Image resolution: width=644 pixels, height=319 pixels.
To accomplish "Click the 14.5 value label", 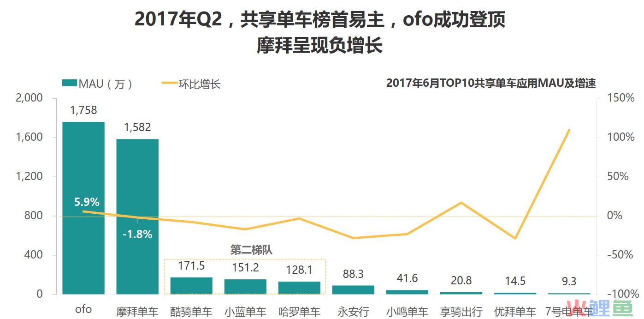I will [515, 281].
